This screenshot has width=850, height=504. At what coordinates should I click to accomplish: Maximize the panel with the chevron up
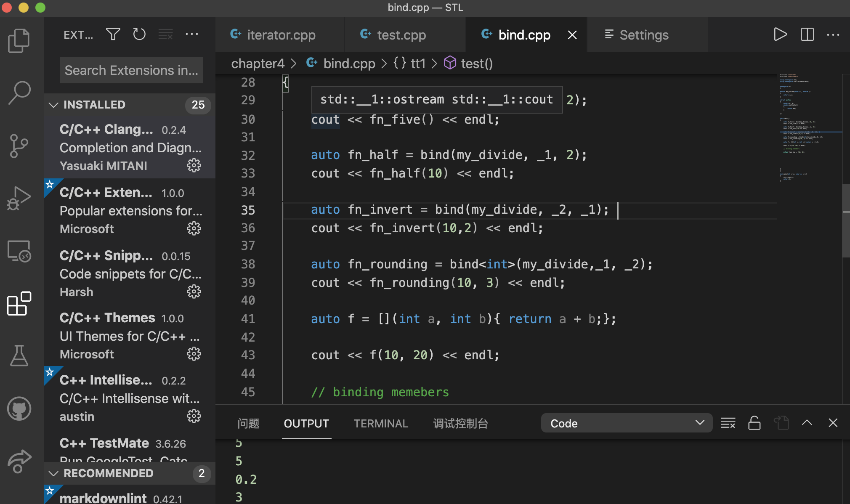tap(807, 423)
